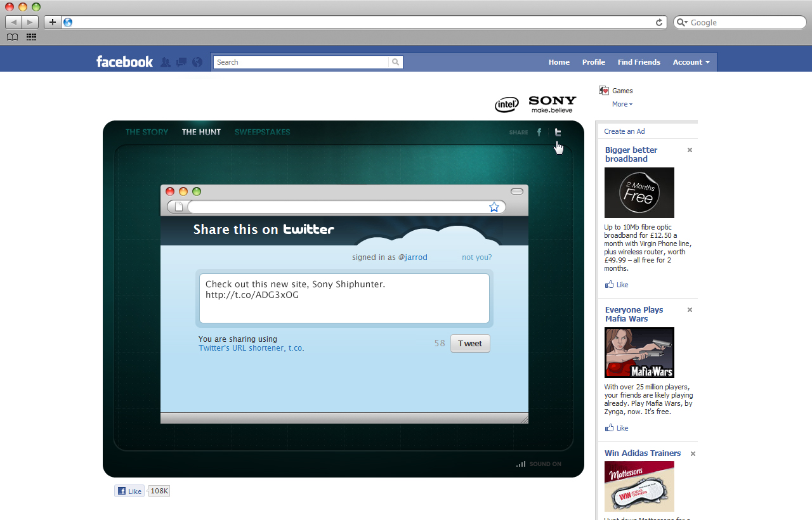This screenshot has width=812, height=520.
Task: Reload the page with the refresh icon
Action: [659, 22]
